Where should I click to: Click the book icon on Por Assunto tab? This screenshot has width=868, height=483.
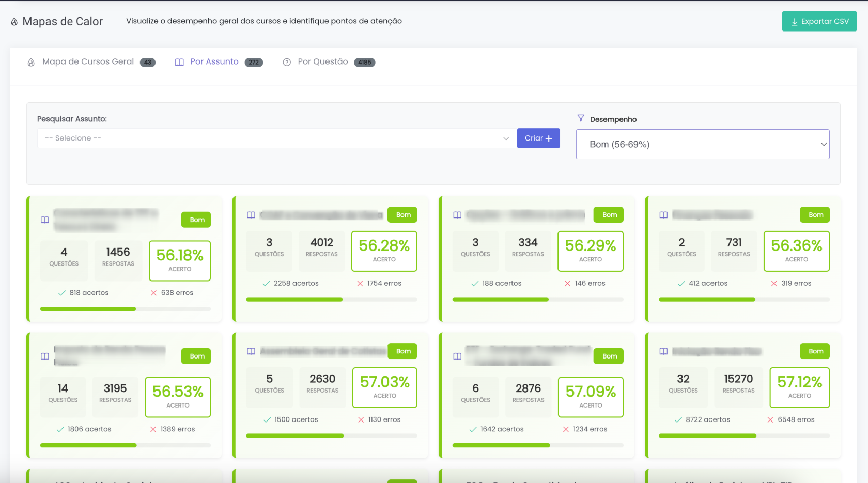click(179, 62)
